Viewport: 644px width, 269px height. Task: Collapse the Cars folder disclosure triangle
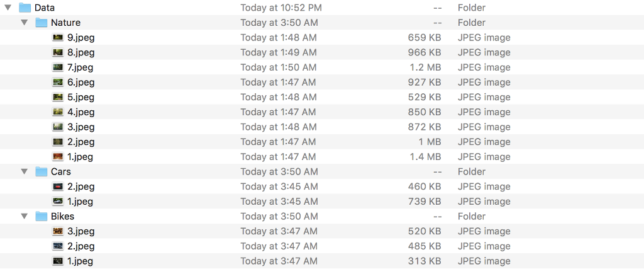pyautogui.click(x=25, y=171)
